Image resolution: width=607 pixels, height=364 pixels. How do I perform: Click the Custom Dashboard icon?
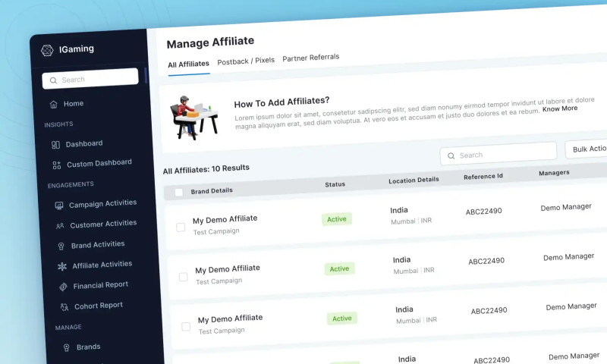click(x=56, y=165)
